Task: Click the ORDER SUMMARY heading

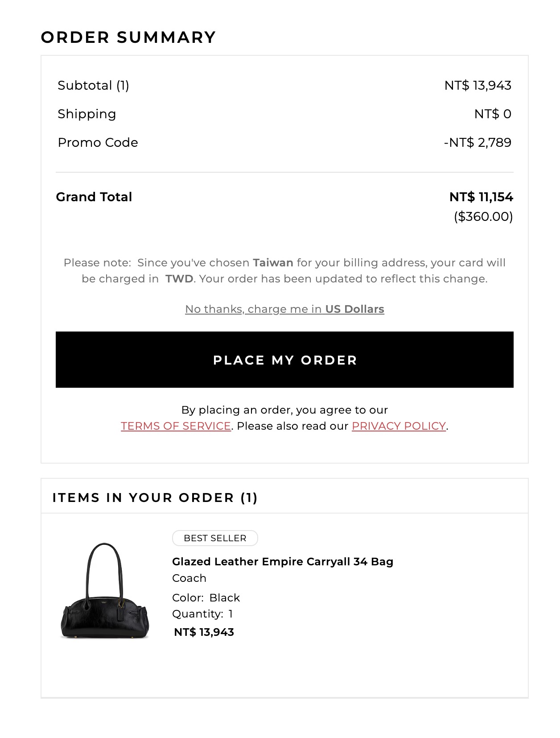Action: 128,37
